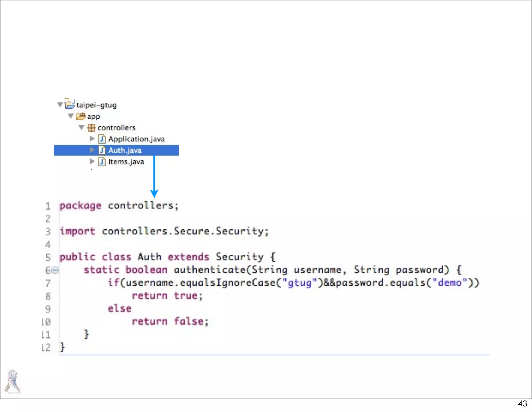Click the controllers package icon
The image size is (532, 412).
[91, 128]
